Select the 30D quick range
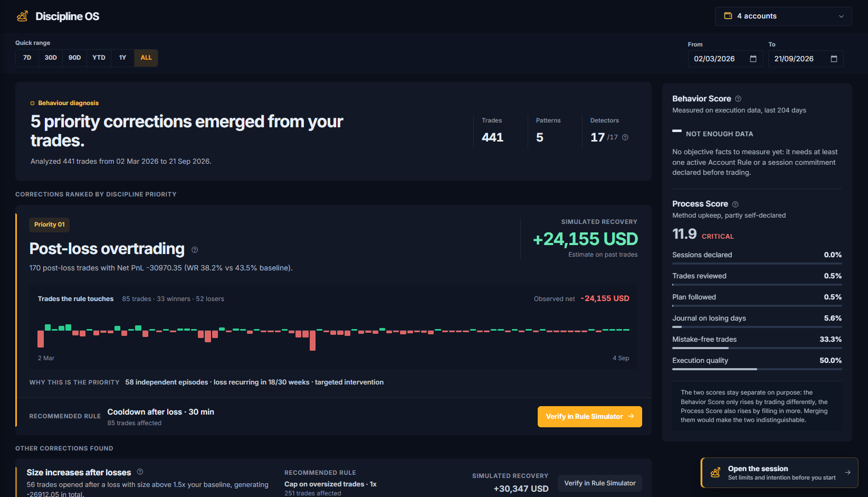The image size is (868, 497). click(x=51, y=58)
